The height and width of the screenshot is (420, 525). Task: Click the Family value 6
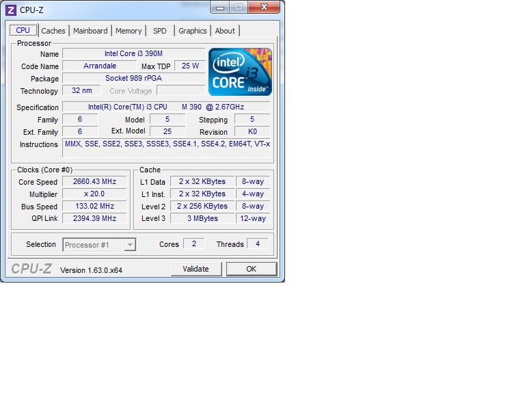click(x=80, y=119)
